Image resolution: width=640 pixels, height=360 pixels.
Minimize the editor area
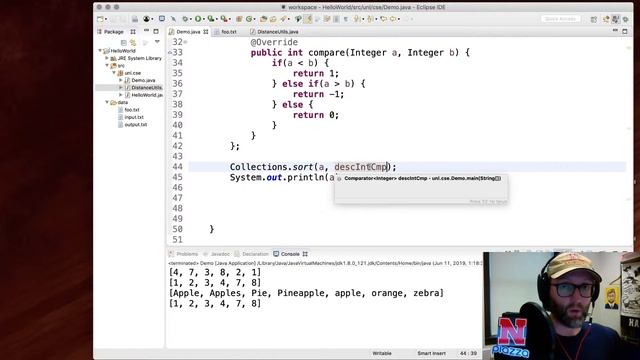coord(615,31)
